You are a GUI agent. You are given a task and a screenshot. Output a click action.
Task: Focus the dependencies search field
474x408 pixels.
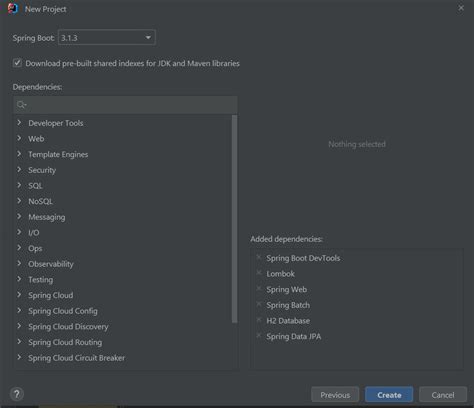coord(125,105)
